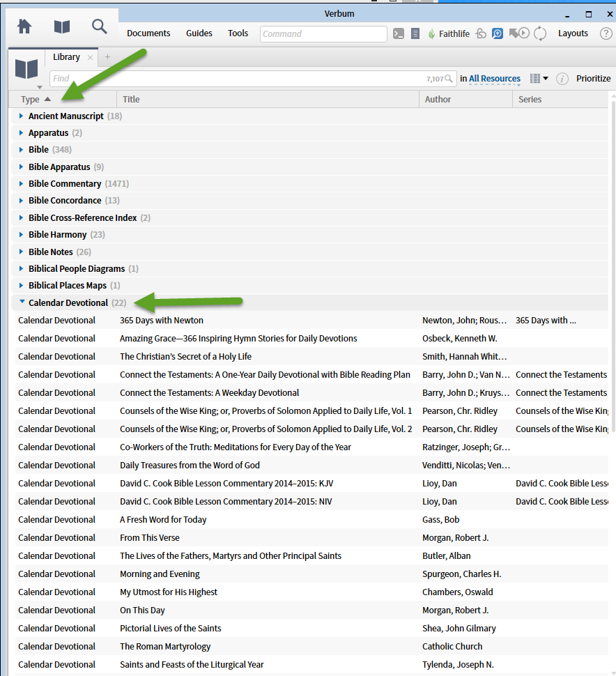
Task: Close the Library tab
Action: [90, 57]
